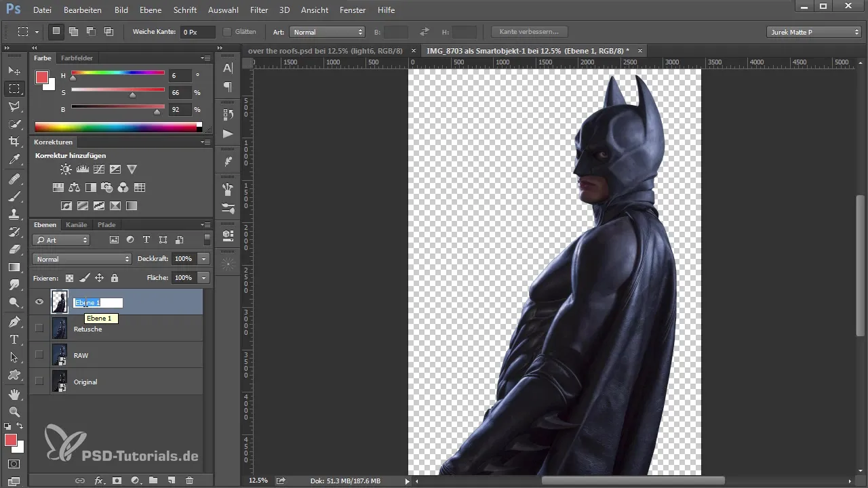Screen dimensions: 868x488
Task: Show the RAW layer
Action: click(x=39, y=355)
